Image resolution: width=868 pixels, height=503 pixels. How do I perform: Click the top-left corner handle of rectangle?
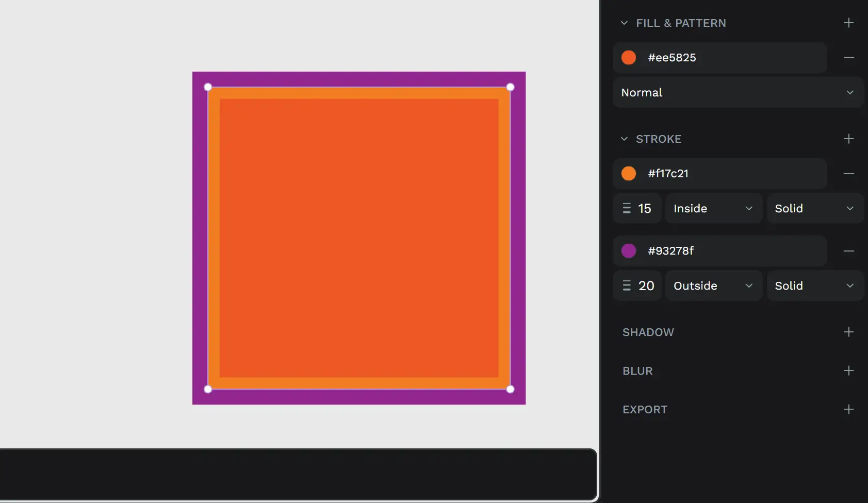(x=208, y=87)
